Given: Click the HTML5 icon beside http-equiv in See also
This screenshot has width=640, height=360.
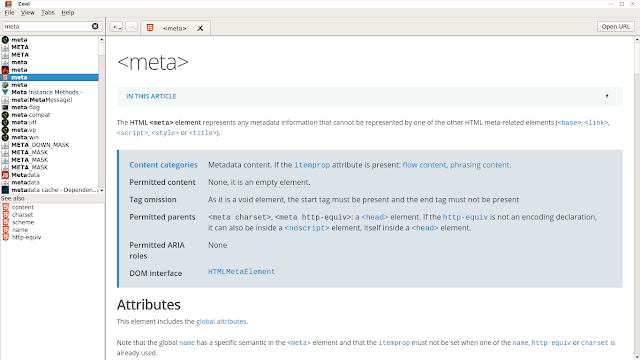Looking at the screenshot, I should (x=5, y=237).
